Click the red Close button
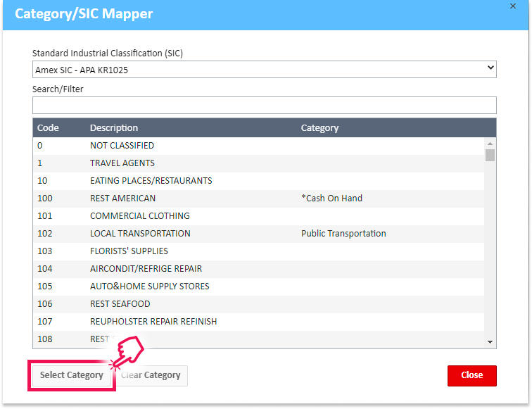 471,375
